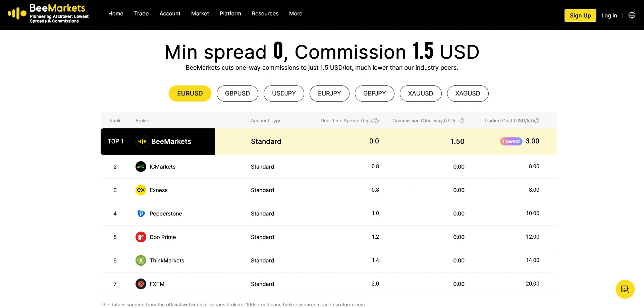This screenshot has height=308, width=644.
Task: Go to the Home page
Action: (116, 14)
